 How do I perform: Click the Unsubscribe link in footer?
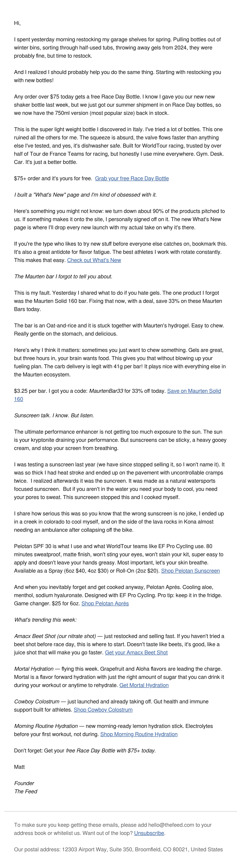click(x=149, y=833)
